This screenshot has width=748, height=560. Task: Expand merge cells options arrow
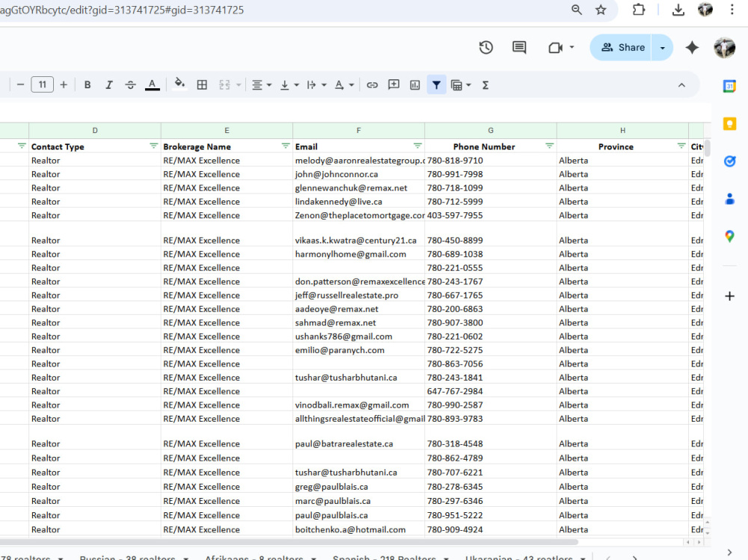point(239,85)
